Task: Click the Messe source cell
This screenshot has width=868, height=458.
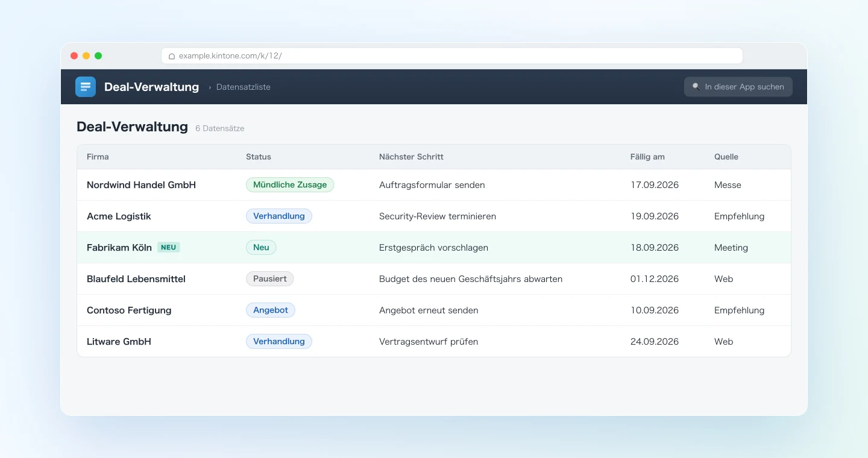Action: pyautogui.click(x=728, y=185)
